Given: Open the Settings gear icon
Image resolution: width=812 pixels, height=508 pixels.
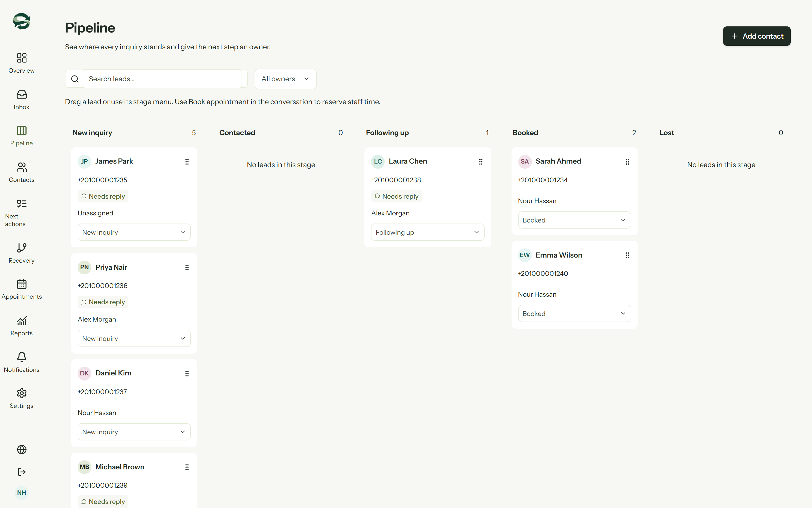Looking at the screenshot, I should (22, 393).
